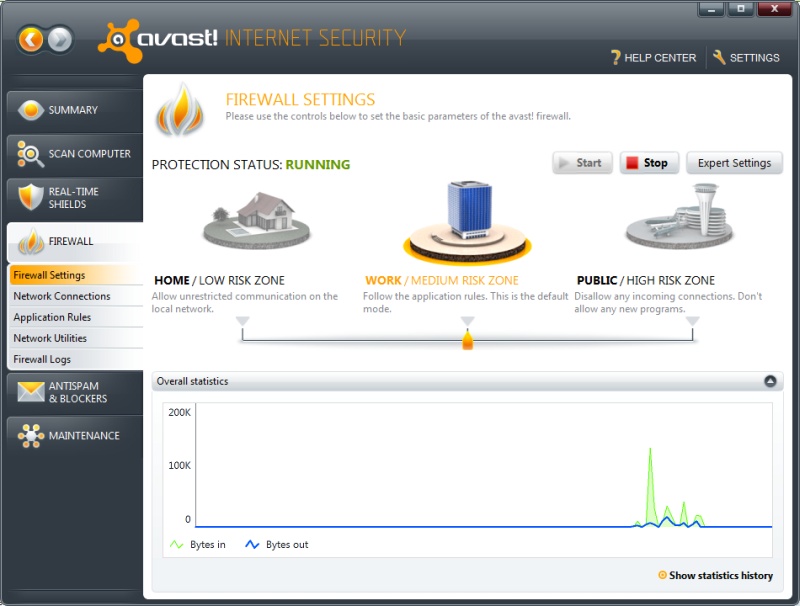800x606 pixels.
Task: Click the tall green traffic spike in chart
Action: [650, 485]
